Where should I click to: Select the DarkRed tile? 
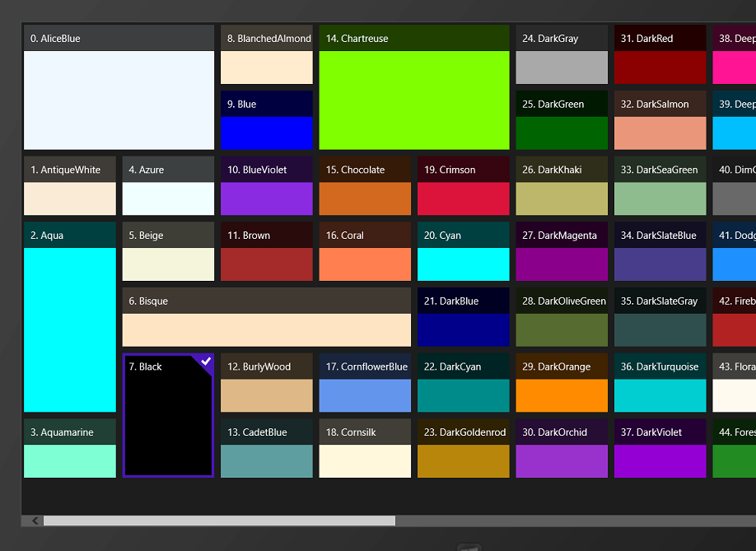click(x=660, y=54)
